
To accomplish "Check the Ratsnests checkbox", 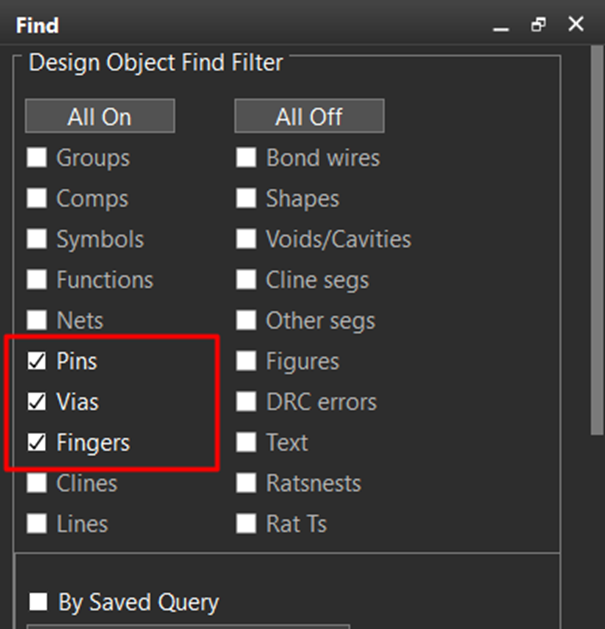I will click(246, 484).
